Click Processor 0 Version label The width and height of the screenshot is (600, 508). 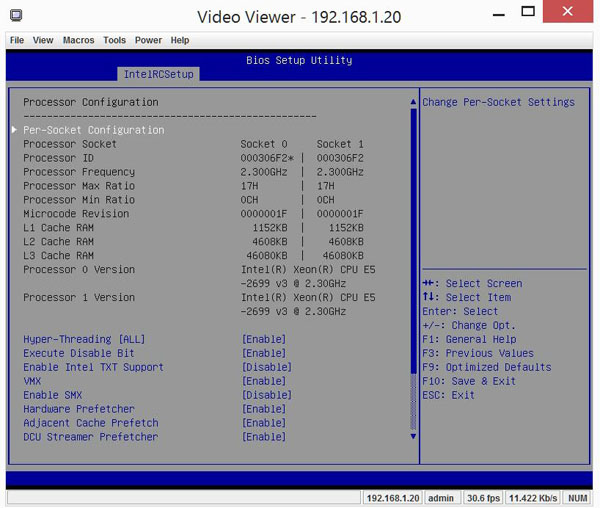pos(79,269)
